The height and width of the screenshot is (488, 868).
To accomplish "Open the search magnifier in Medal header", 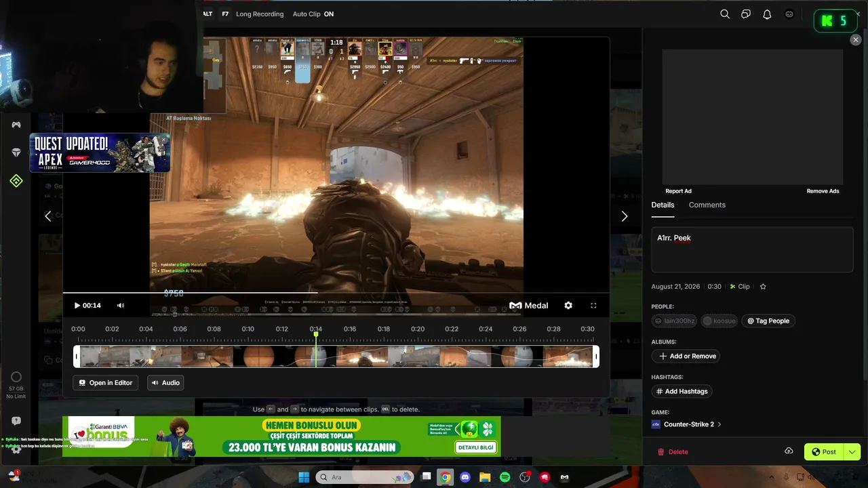I will [x=725, y=14].
